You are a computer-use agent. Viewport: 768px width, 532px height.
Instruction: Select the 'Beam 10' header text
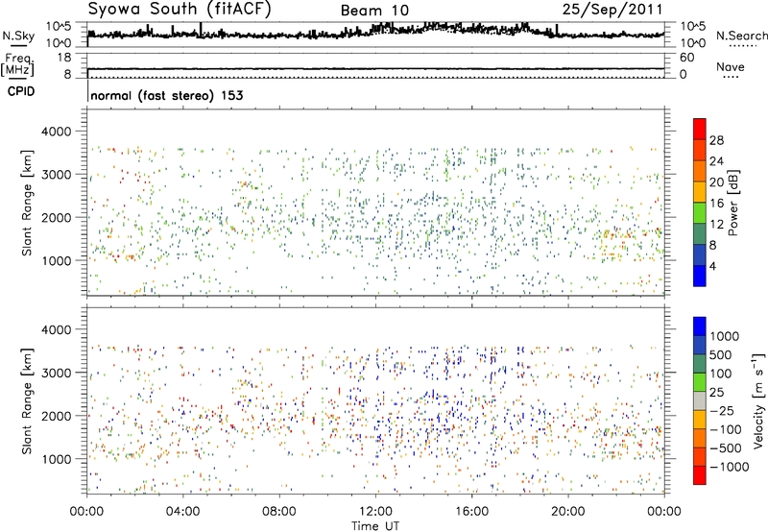coord(374,11)
